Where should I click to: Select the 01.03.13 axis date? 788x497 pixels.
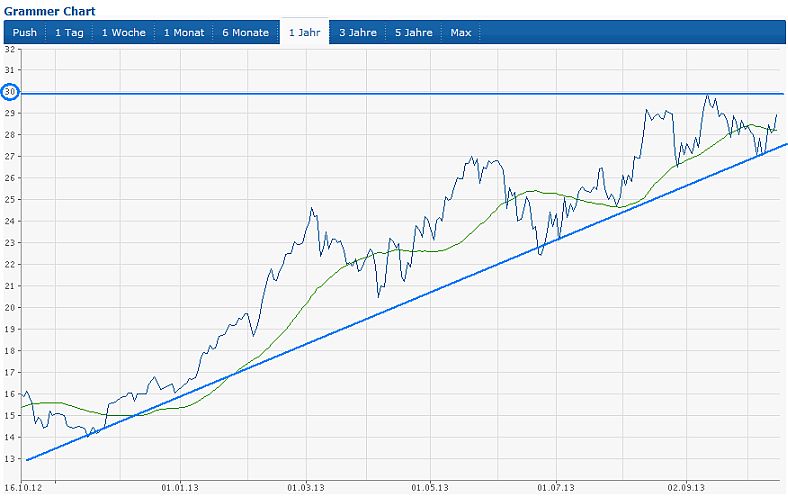point(306,488)
